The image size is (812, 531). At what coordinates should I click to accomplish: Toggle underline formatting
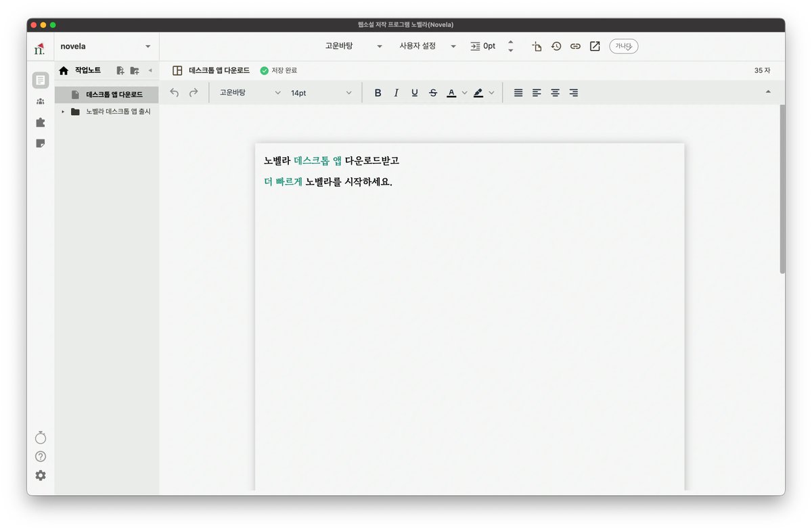(x=415, y=93)
